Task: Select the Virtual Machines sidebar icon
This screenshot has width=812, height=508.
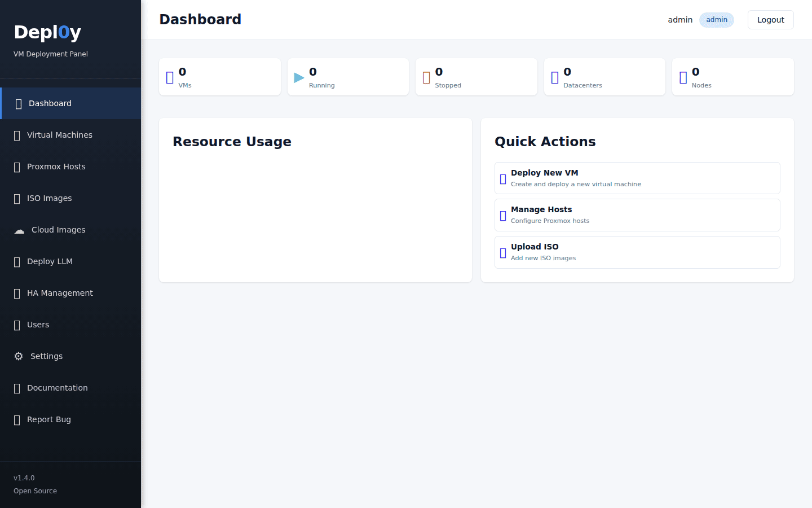Action: pos(16,135)
